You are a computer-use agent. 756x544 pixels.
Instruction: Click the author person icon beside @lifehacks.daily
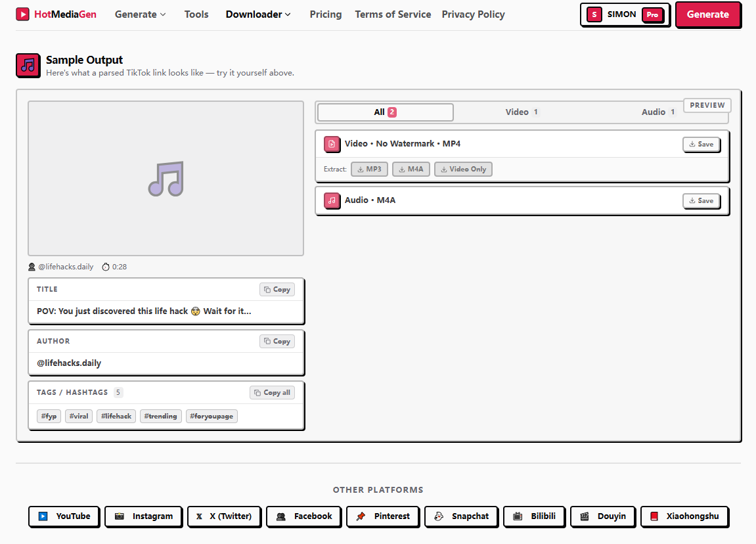click(32, 267)
